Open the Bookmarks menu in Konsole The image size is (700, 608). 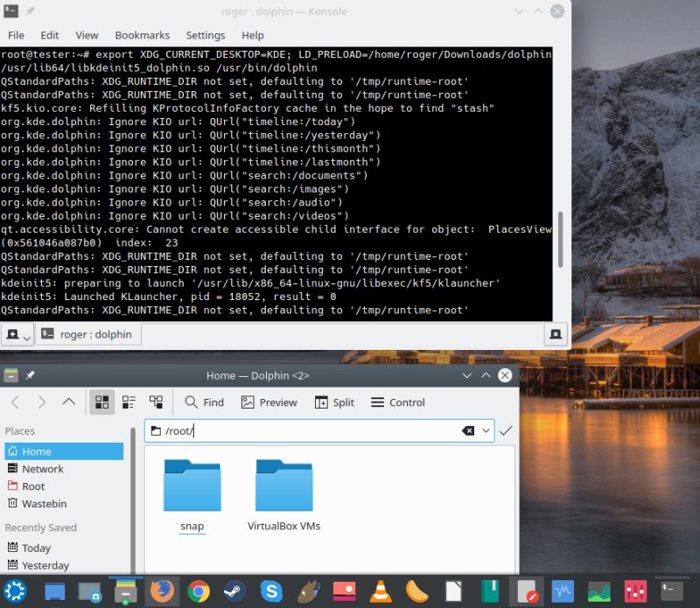point(141,35)
